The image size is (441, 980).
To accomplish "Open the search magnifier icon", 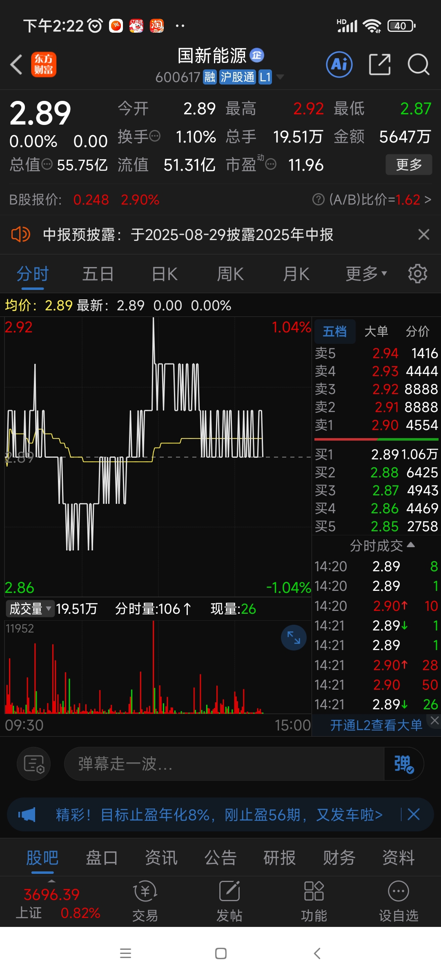I will click(419, 65).
